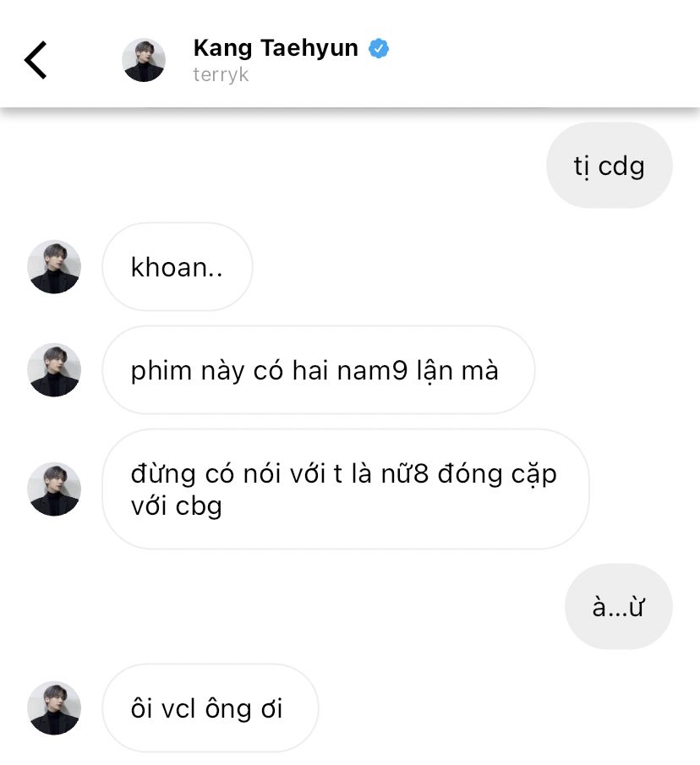Tap the terryk username
Screen dimensions: 700x765
[x=221, y=74]
